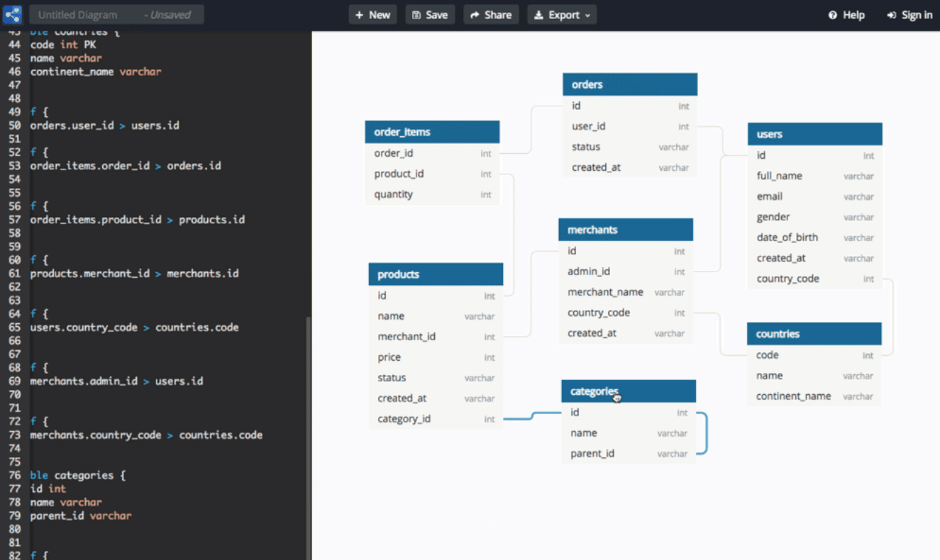Click Sign in
The image size is (940, 560).
909,15
